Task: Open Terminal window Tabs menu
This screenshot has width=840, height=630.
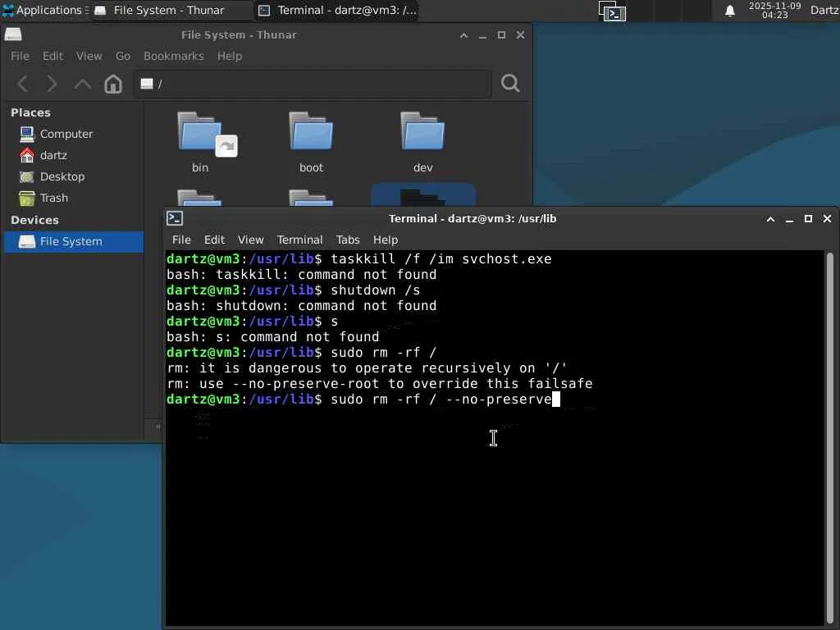Action: pyautogui.click(x=348, y=240)
